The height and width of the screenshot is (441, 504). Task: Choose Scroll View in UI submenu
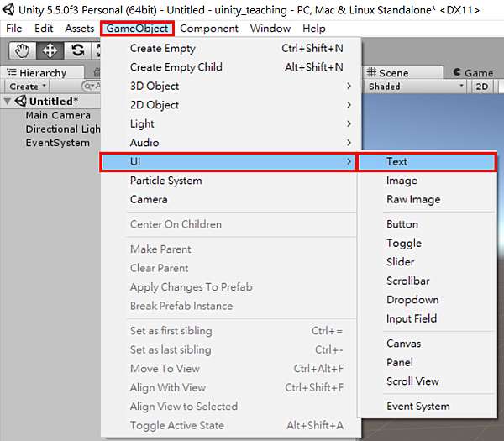(x=428, y=381)
